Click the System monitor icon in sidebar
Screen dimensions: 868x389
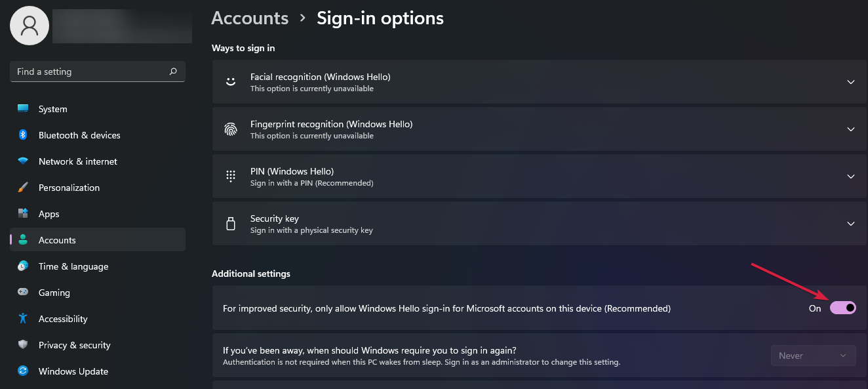pyautogui.click(x=23, y=109)
